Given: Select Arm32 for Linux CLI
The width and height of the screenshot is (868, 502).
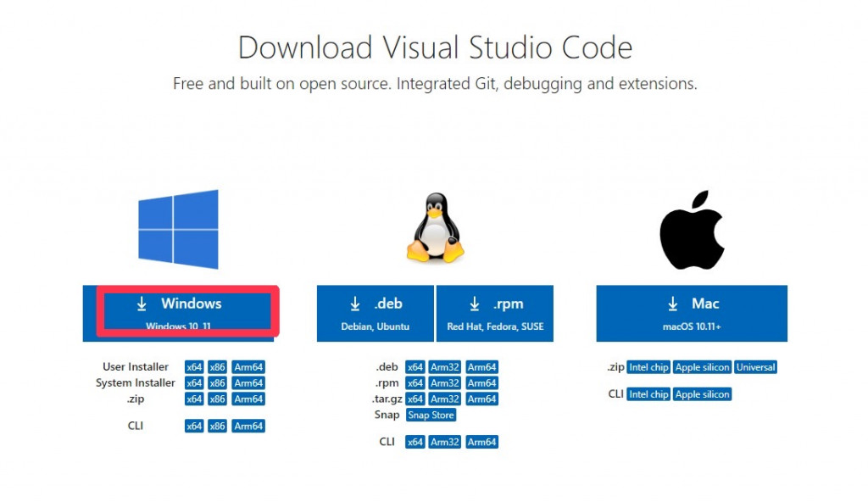Looking at the screenshot, I should pyautogui.click(x=445, y=442).
